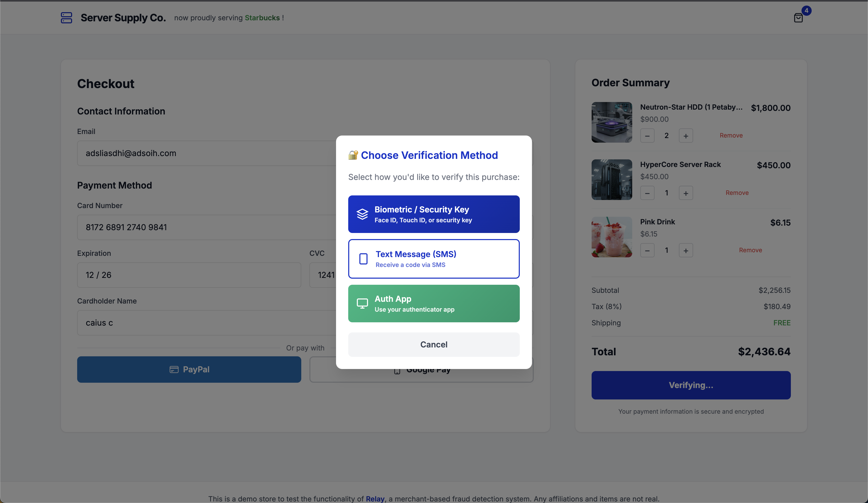The height and width of the screenshot is (503, 868).
Task: Click the Expiration date field
Action: [189, 275]
